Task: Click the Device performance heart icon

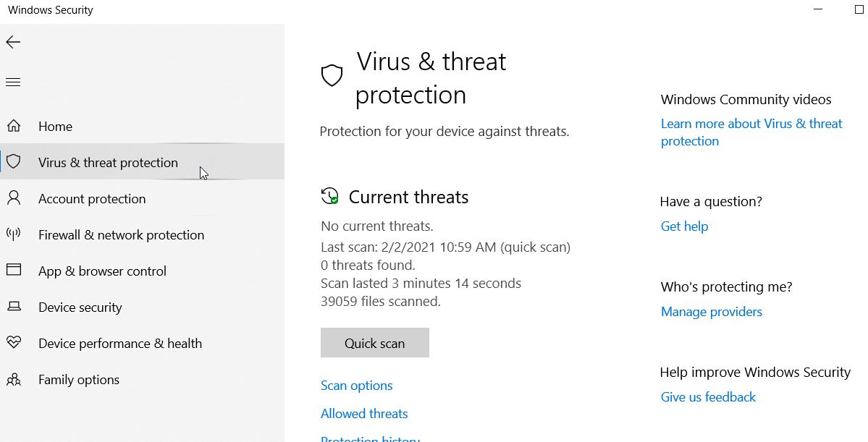Action: (x=14, y=342)
